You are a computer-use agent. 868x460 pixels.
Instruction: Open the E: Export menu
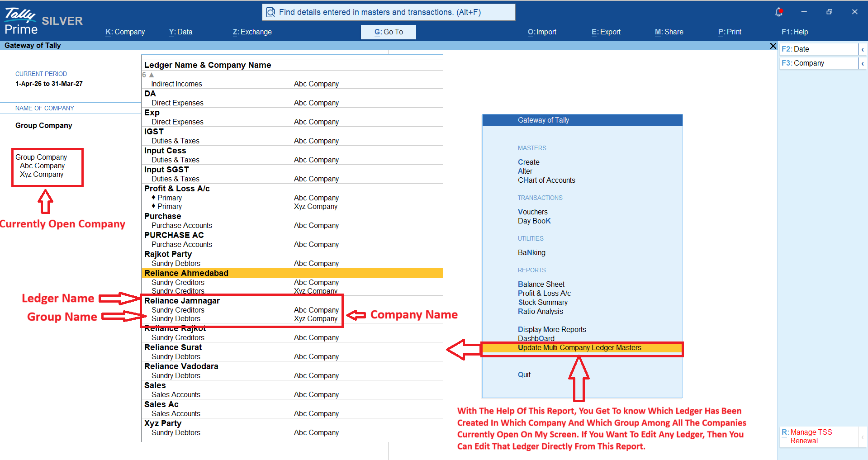point(606,32)
